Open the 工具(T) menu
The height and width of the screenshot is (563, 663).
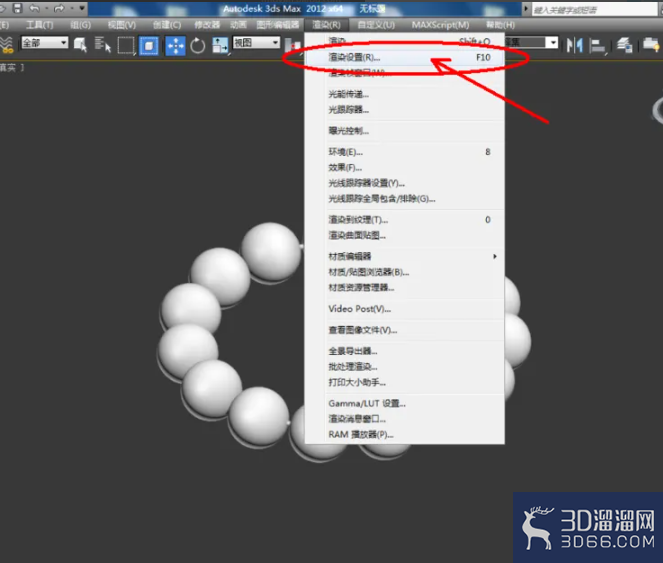coord(40,25)
